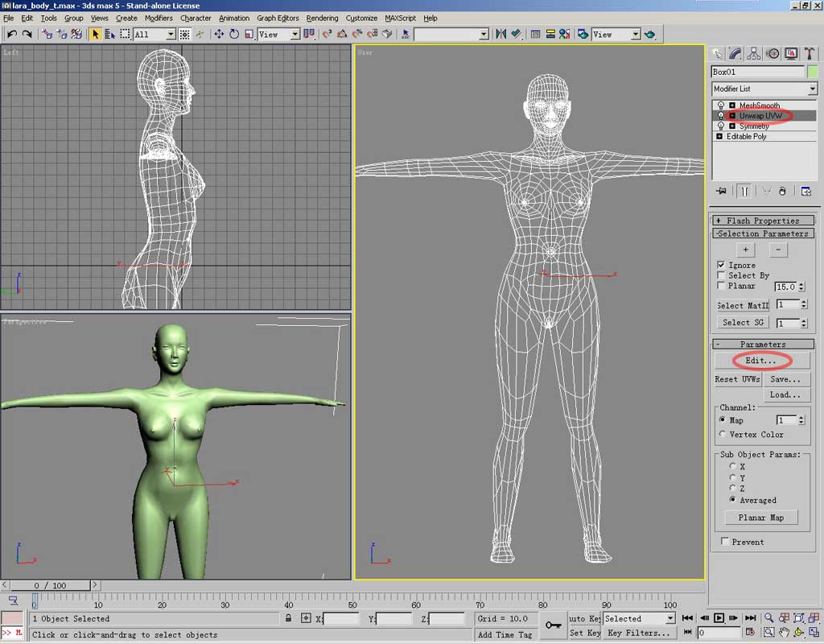Select the Select Object arrow tool
Viewport: 824px width, 644px height.
point(96,34)
